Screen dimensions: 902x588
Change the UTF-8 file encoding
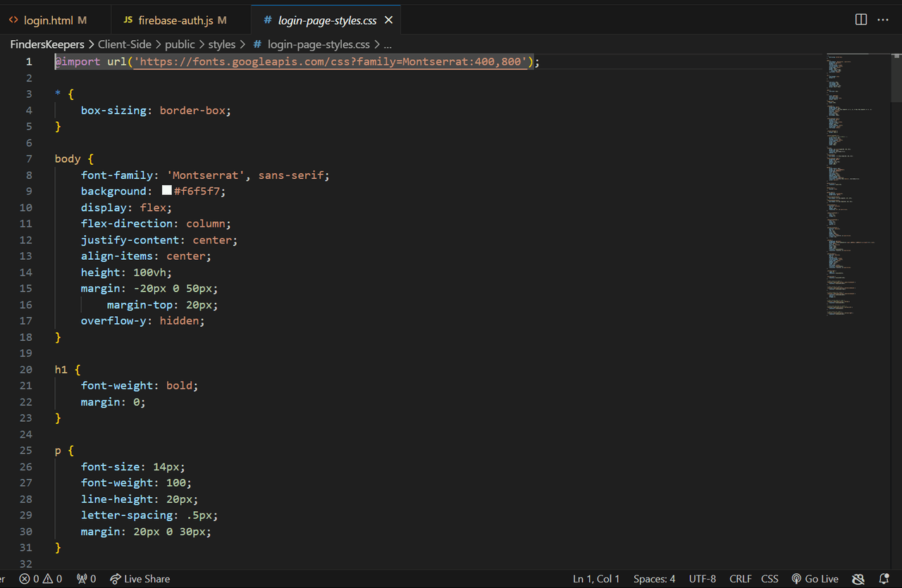coord(702,579)
